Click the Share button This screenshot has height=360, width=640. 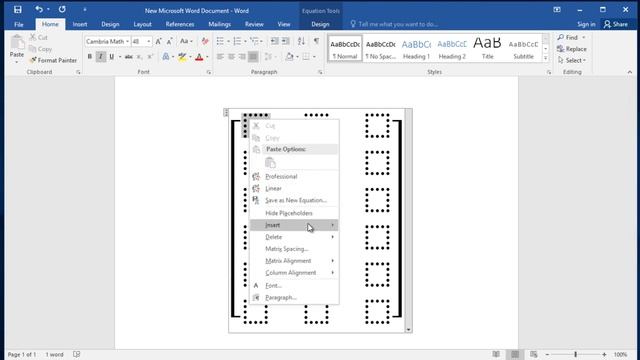tap(616, 24)
